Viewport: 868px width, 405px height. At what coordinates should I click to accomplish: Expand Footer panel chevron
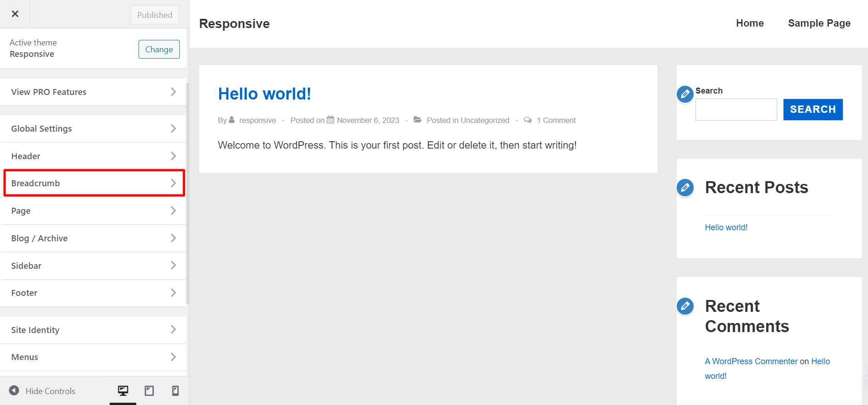click(173, 293)
